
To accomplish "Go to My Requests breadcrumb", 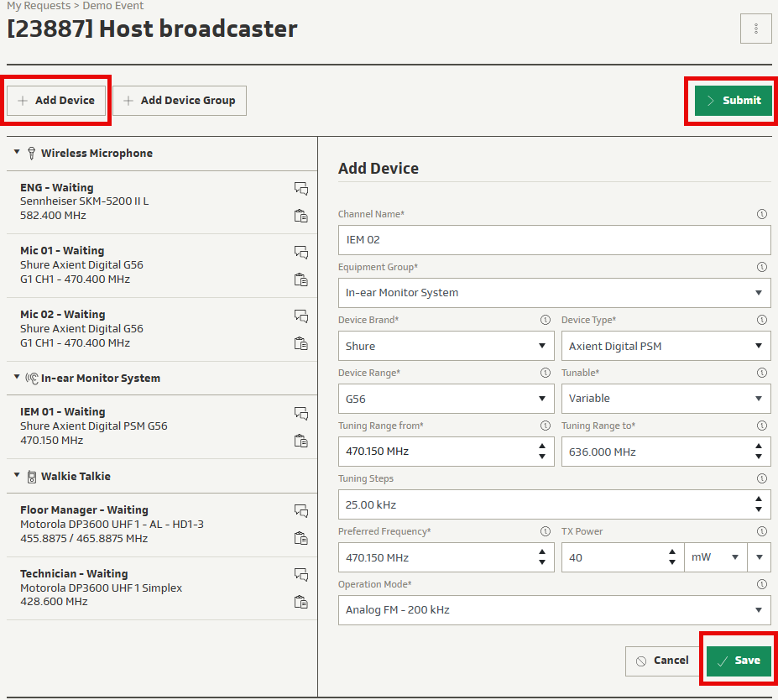I will point(39,6).
